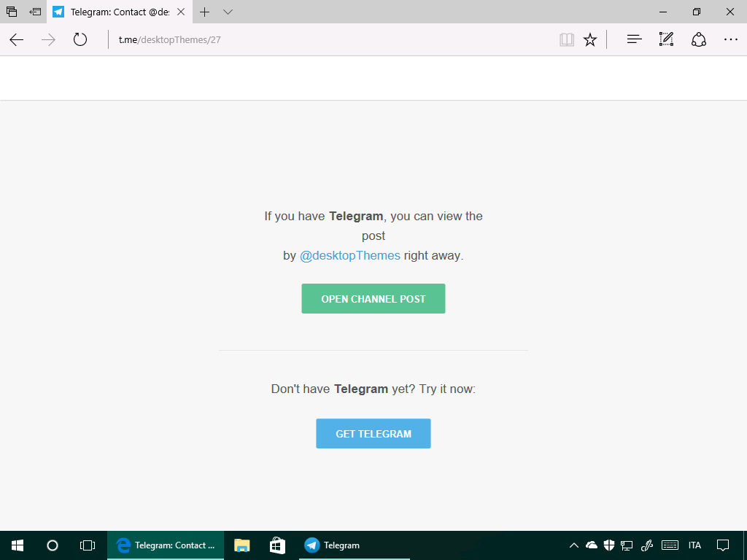The height and width of the screenshot is (560, 747).
Task: Open Task View on taskbar
Action: (88, 545)
